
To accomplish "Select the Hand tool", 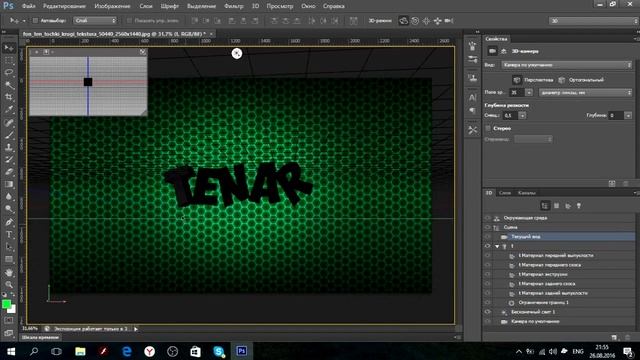I will pyautogui.click(x=9, y=272).
